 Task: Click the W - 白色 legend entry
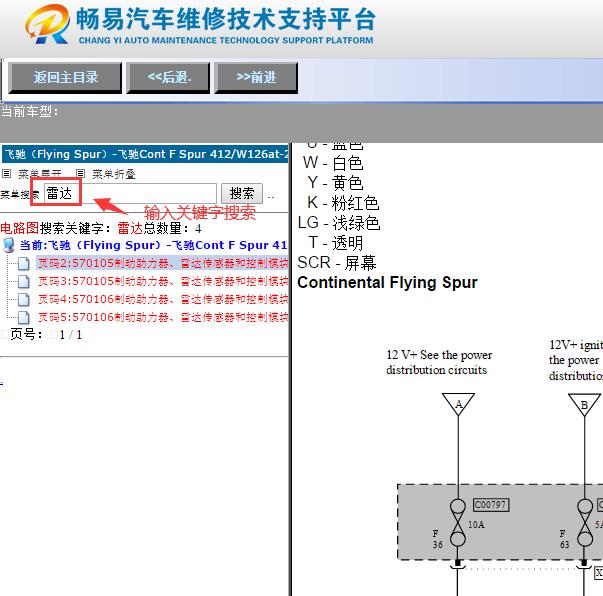[x=333, y=163]
